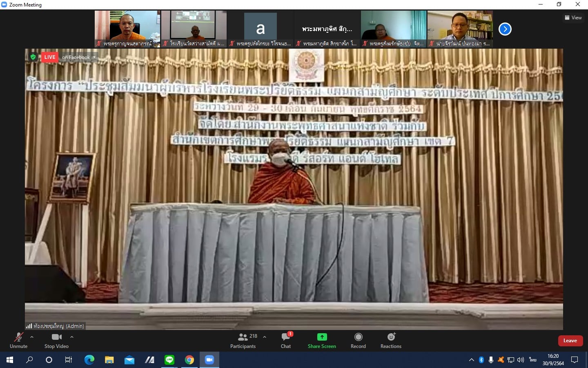
Task: Click the connection signal bars icon
Action: click(29, 326)
